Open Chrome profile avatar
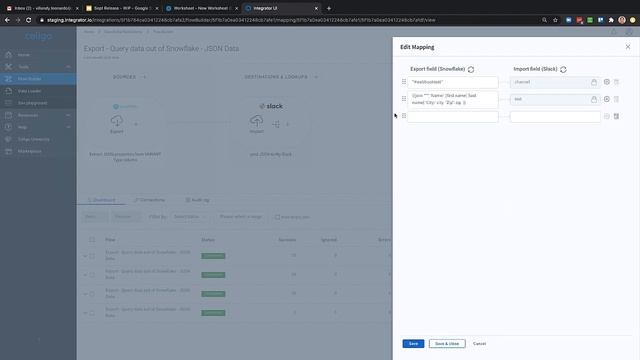Viewport: 640px width, 360px height. coord(622,20)
